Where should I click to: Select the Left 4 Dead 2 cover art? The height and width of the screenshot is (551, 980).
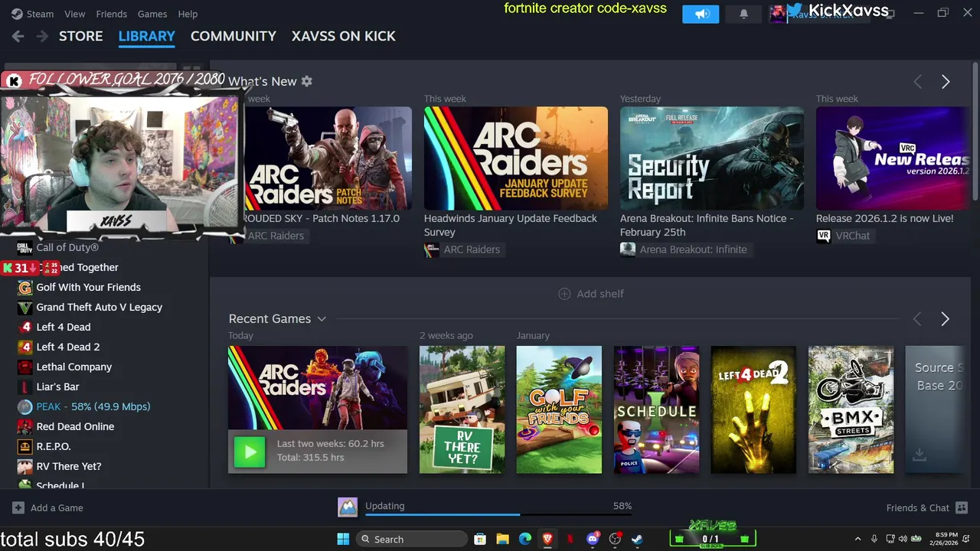[753, 409]
